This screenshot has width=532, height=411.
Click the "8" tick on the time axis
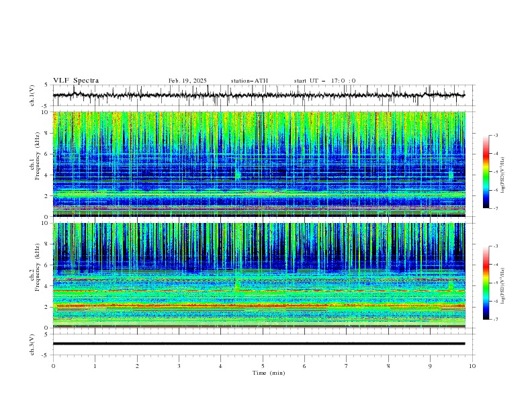tap(388, 366)
